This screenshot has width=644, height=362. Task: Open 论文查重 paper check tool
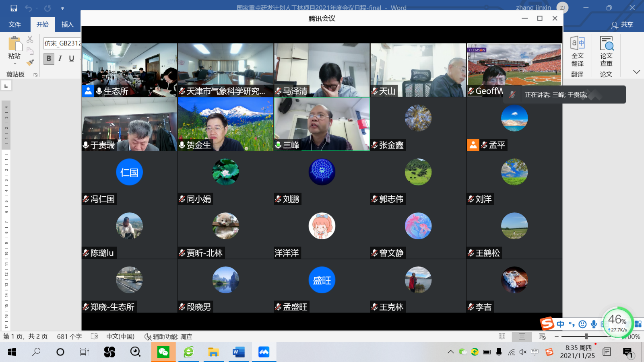tap(606, 52)
